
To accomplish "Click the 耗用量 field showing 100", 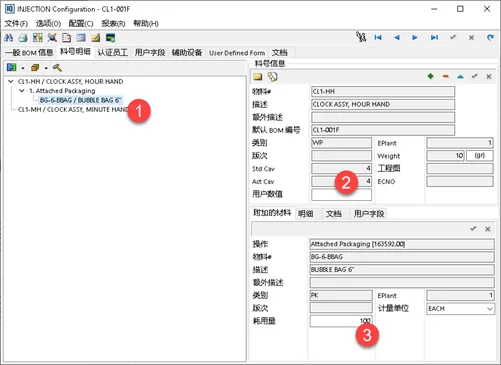I will 341,321.
